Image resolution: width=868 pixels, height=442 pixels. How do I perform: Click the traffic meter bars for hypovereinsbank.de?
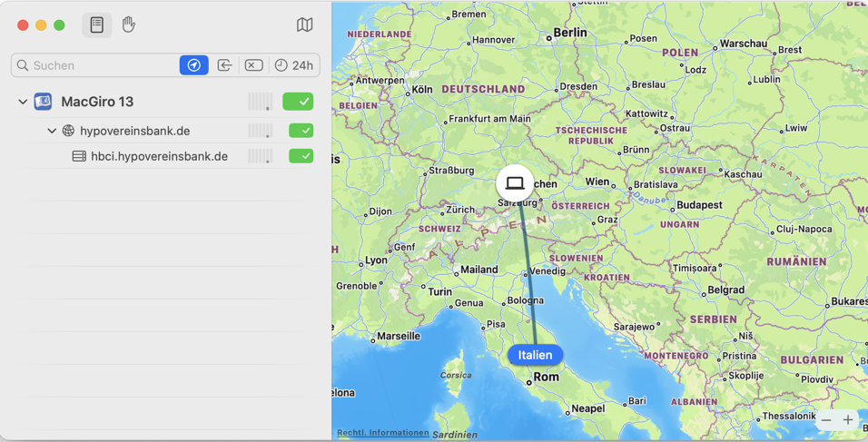tap(261, 131)
